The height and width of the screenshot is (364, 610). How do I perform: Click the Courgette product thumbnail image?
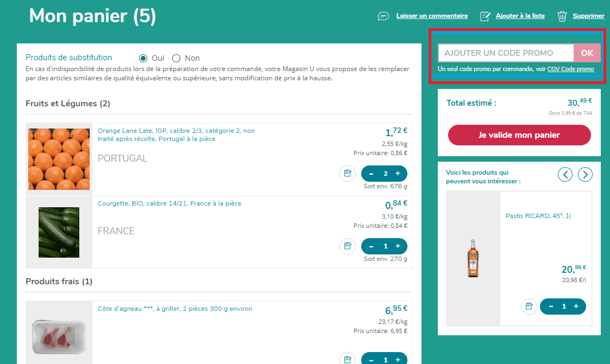tap(59, 232)
